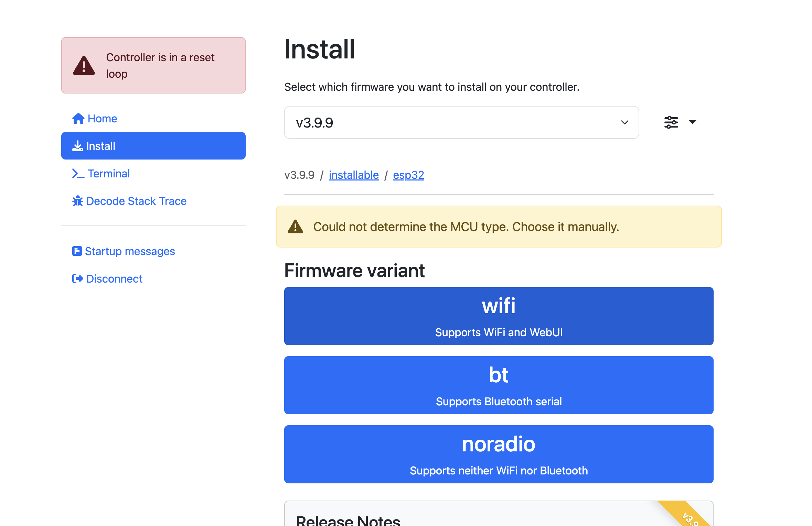Pick the noradio firmware variant

pyautogui.click(x=499, y=454)
